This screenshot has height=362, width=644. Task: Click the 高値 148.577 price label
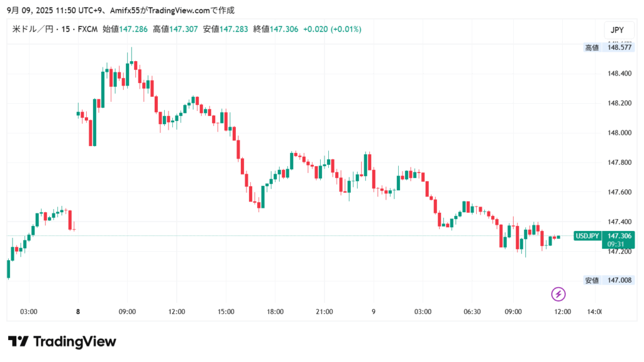click(606, 47)
